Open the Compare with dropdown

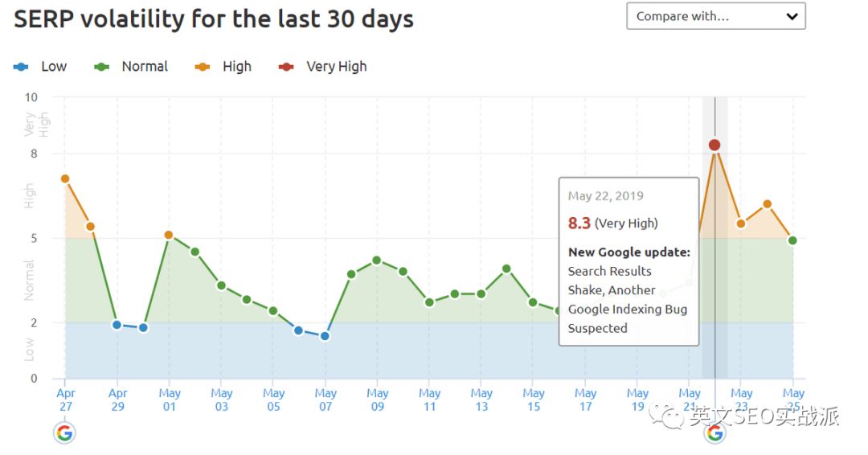(x=716, y=16)
